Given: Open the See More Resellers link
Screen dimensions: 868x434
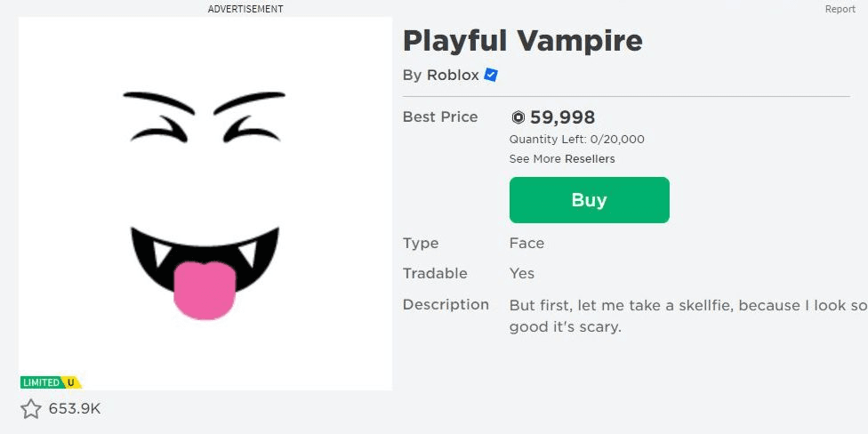Looking at the screenshot, I should (x=562, y=159).
